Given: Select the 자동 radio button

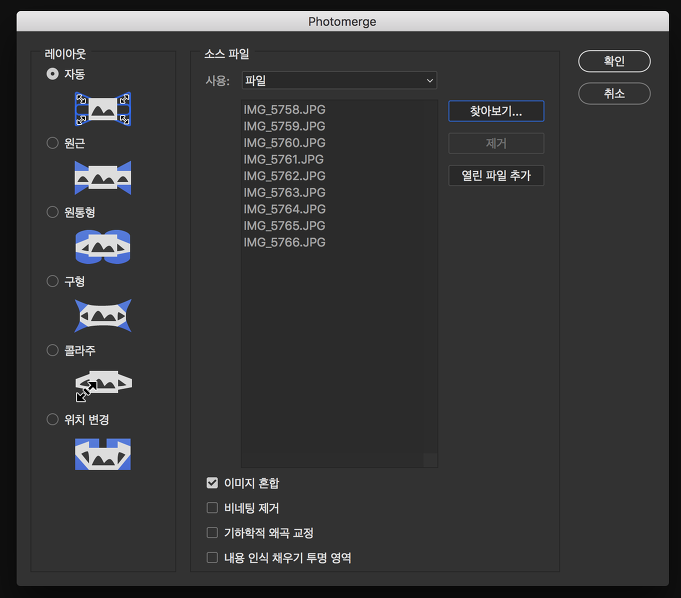Looking at the screenshot, I should click(x=53, y=74).
